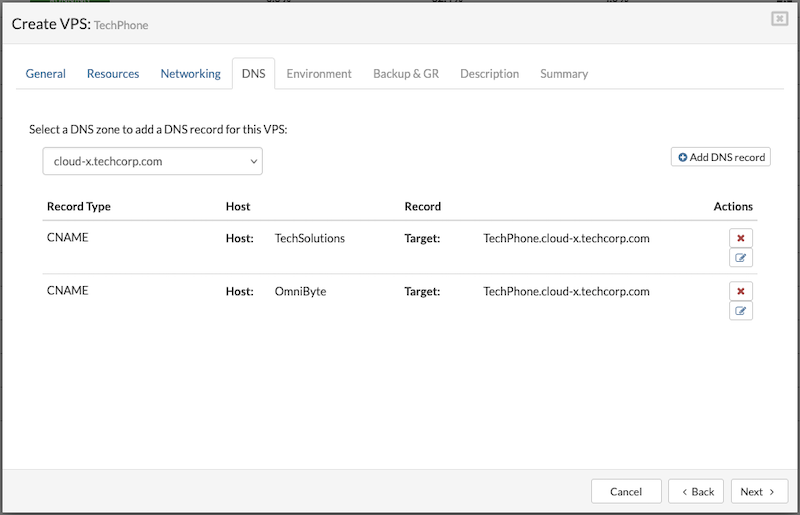Switch to the Resources tab
Screen dimensions: 800x515
[x=113, y=74]
